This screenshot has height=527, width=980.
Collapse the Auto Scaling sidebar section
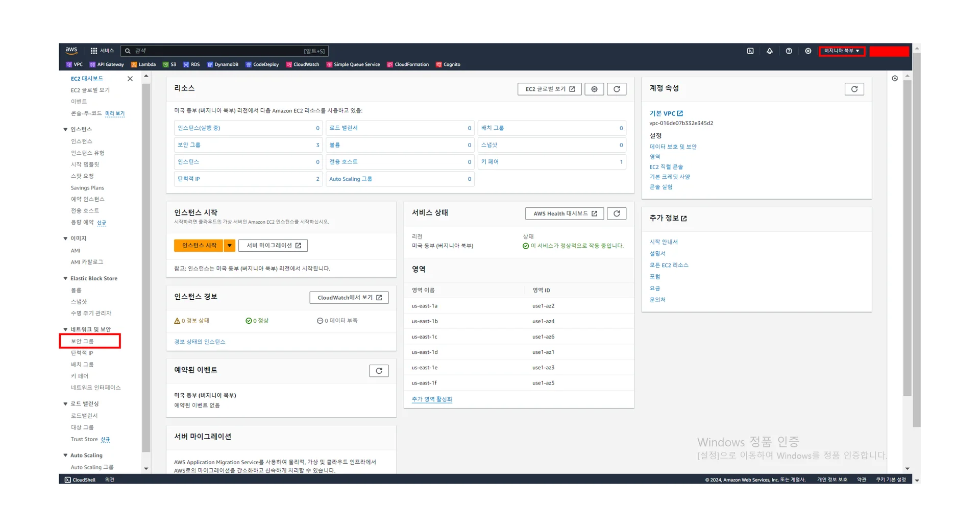tap(65, 456)
